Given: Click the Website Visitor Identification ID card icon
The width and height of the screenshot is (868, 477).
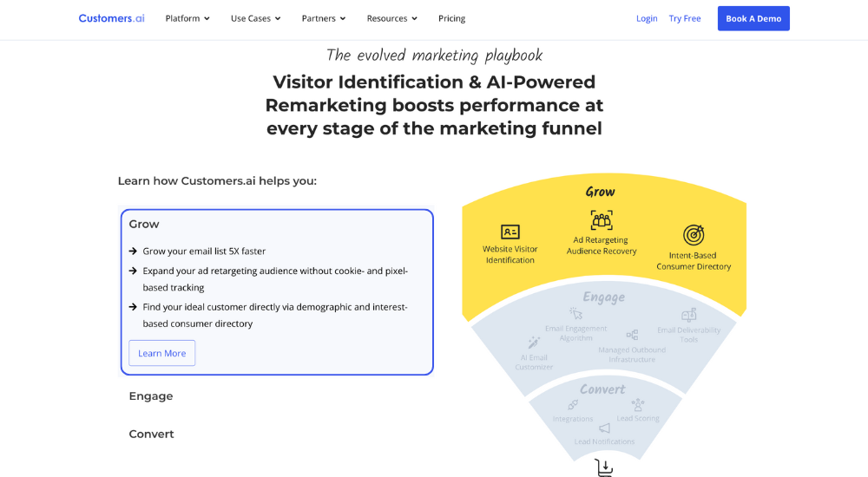Looking at the screenshot, I should click(510, 232).
